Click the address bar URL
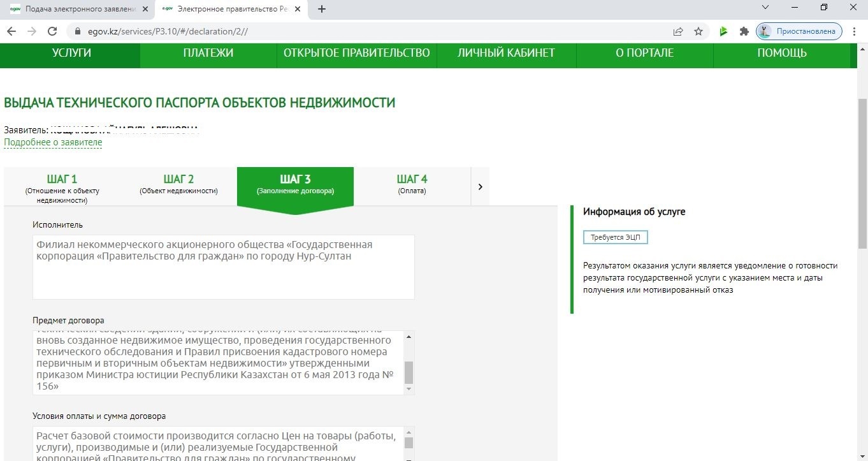 coord(168,31)
